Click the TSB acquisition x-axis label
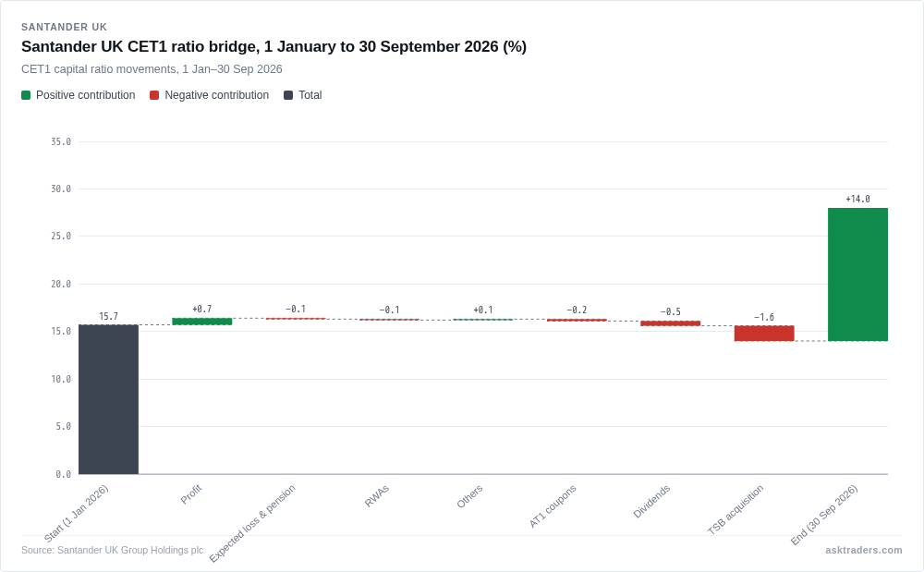The image size is (924, 572). point(736,509)
